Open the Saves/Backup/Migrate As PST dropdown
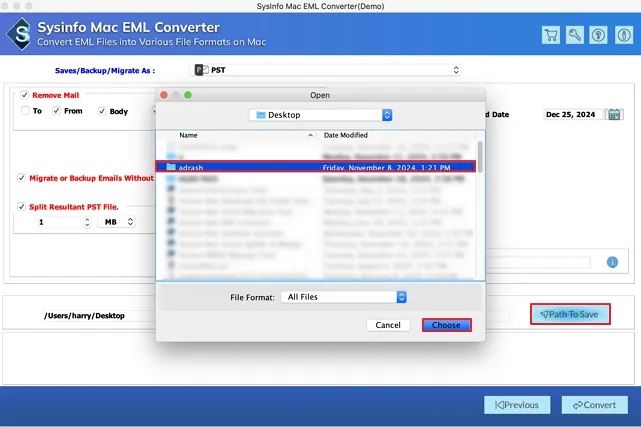The image size is (641, 427). pyautogui.click(x=325, y=70)
